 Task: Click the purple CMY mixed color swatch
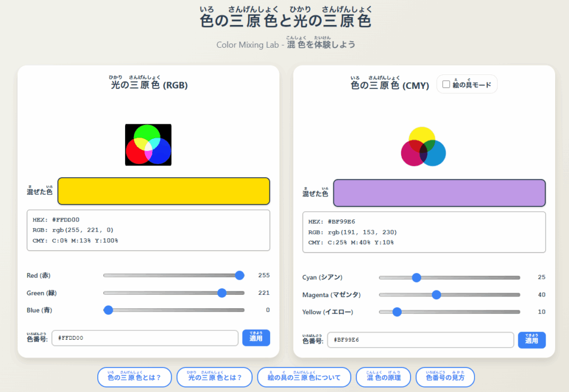[439, 193]
